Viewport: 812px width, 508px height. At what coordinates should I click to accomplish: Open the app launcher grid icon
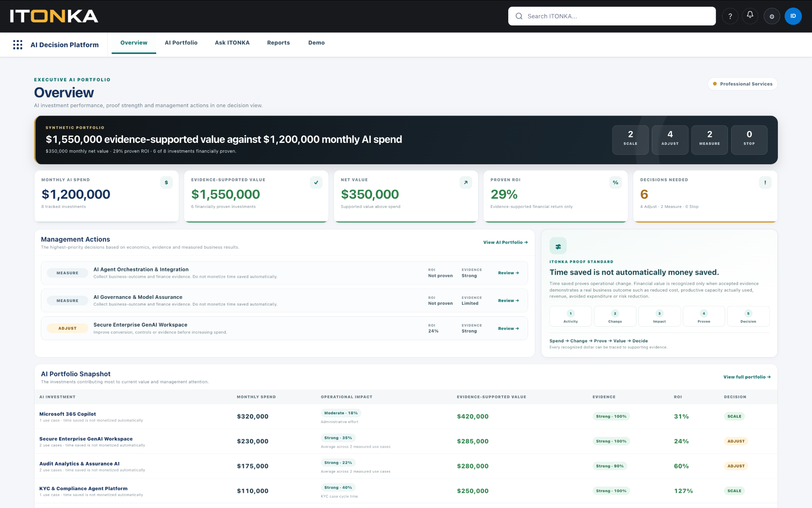18,44
